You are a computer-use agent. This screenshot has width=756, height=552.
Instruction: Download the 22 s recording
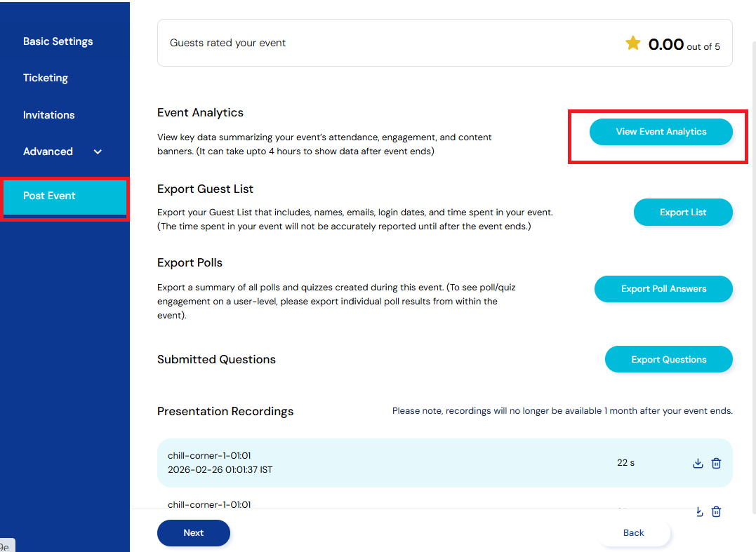coord(698,463)
